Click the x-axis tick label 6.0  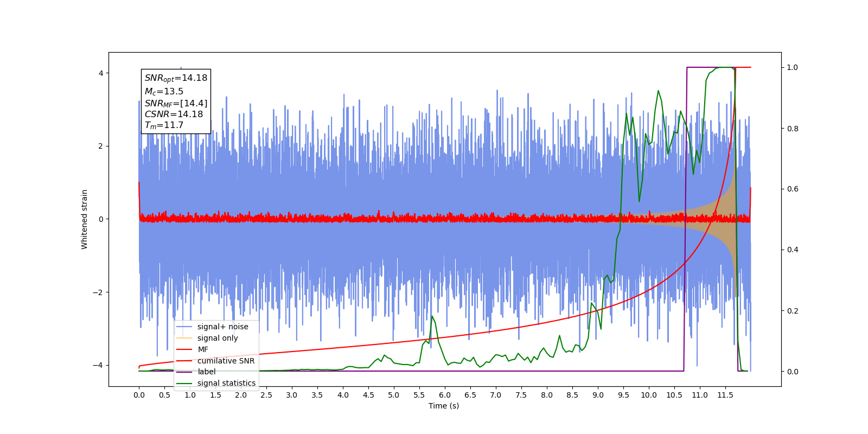[445, 395]
